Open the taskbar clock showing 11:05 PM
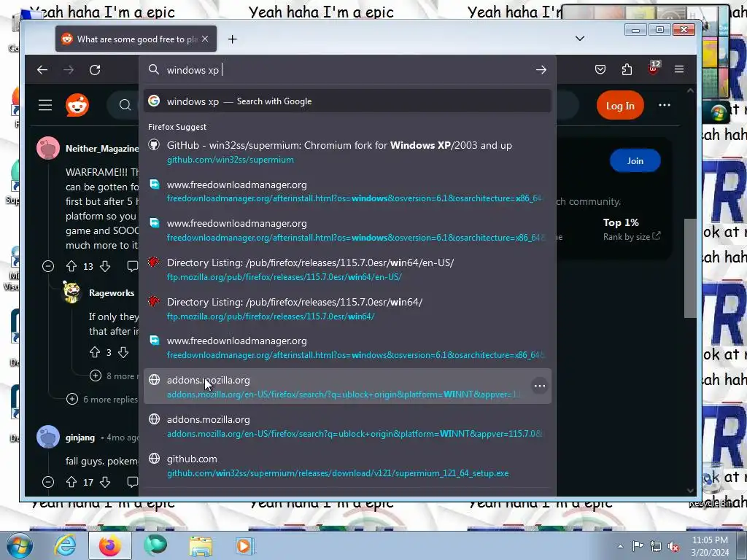This screenshot has width=747, height=560. (710, 546)
